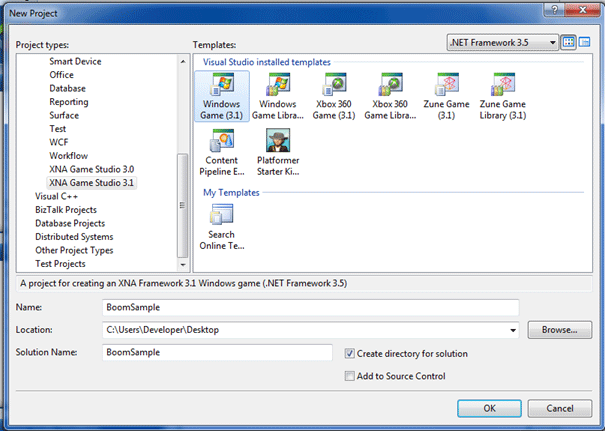Select Smart Device project type
Screen dimensions: 605x431
coord(75,61)
